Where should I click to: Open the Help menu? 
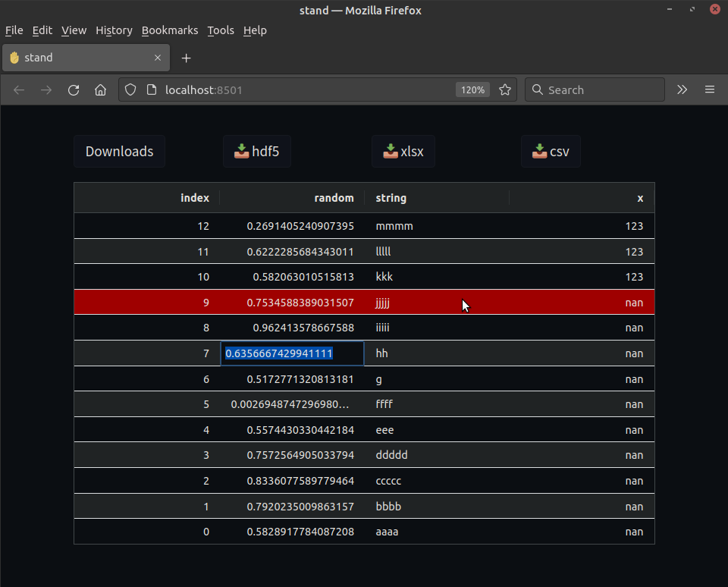coord(255,30)
